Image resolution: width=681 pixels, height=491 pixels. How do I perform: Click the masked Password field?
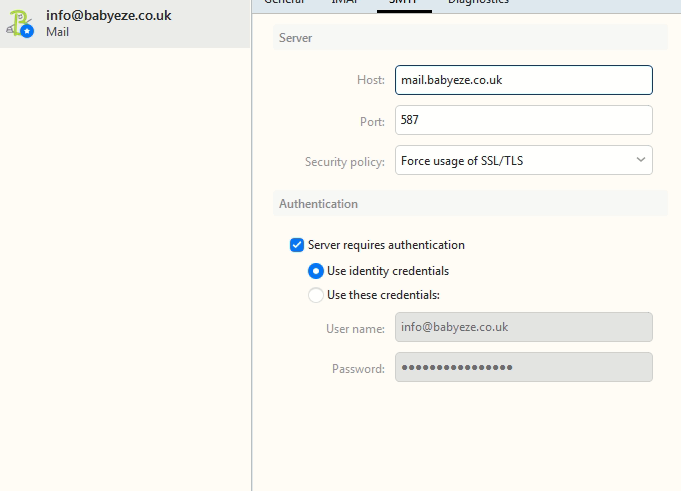523,367
